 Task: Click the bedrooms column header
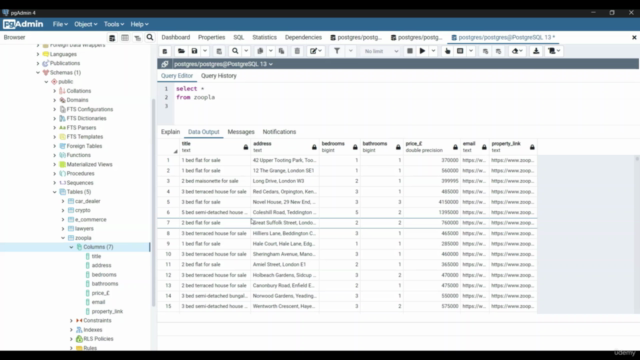339,147
